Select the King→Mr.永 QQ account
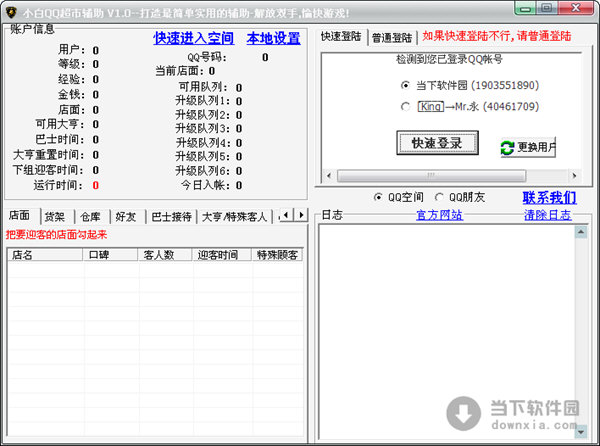The image size is (600, 446). pos(405,106)
